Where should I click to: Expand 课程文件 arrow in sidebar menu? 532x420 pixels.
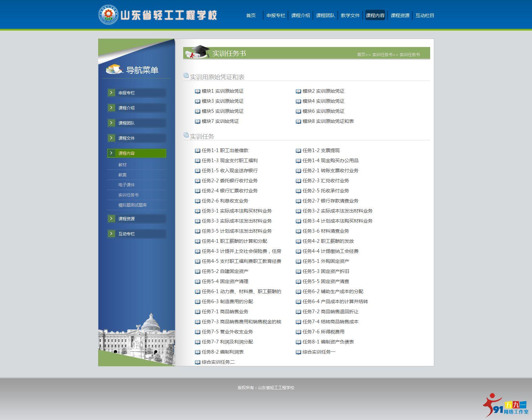coord(111,138)
